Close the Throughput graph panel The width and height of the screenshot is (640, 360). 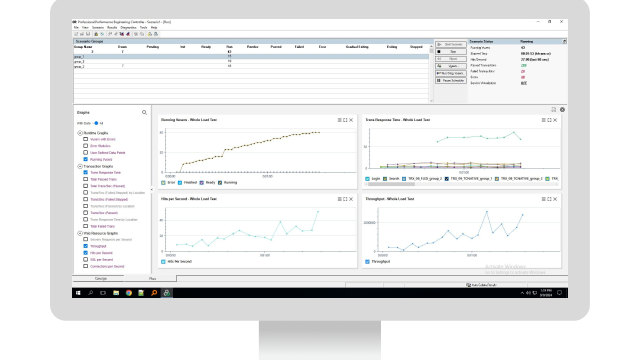(555, 199)
